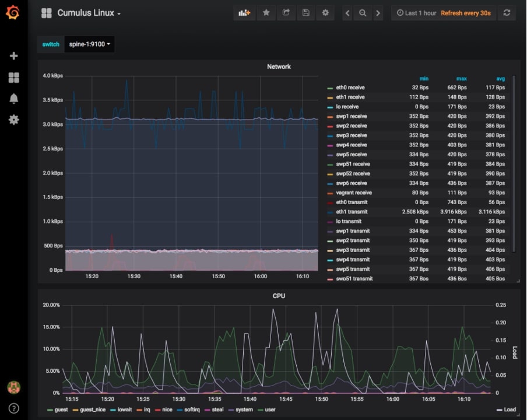Viewport: 527px width, 420px height.
Task: Open the Configuration gear in sidebar
Action: 13,120
